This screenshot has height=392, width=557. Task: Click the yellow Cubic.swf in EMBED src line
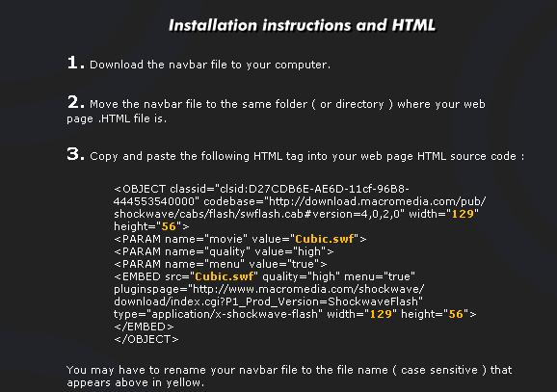(225, 276)
